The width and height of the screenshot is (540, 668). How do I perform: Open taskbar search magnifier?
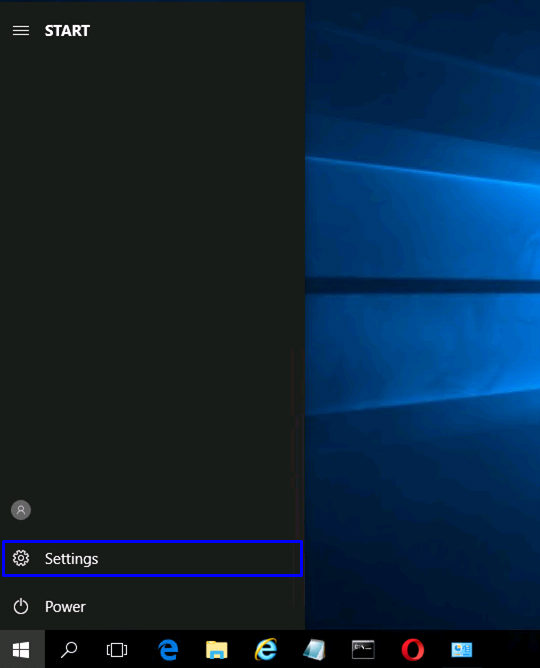pyautogui.click(x=69, y=650)
